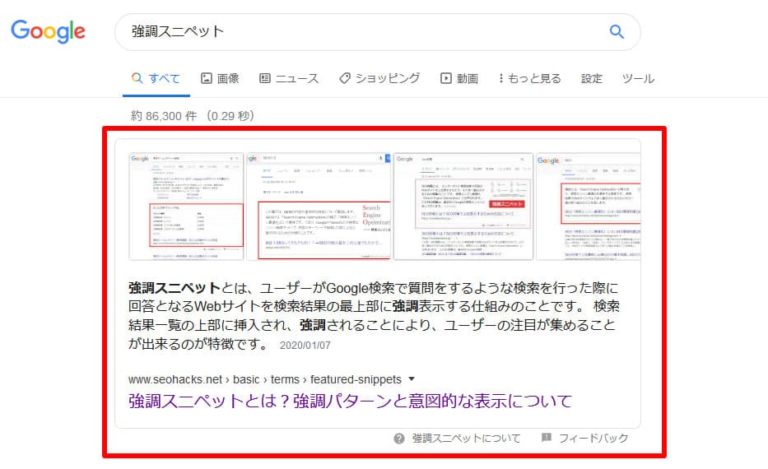Click the Google logo
The height and width of the screenshot is (469, 768).
pos(48,31)
